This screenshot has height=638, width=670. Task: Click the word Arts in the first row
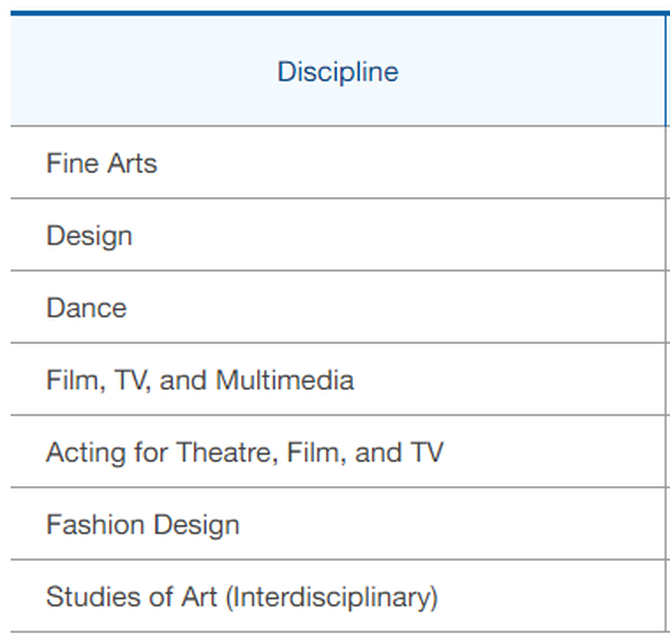tap(132, 163)
